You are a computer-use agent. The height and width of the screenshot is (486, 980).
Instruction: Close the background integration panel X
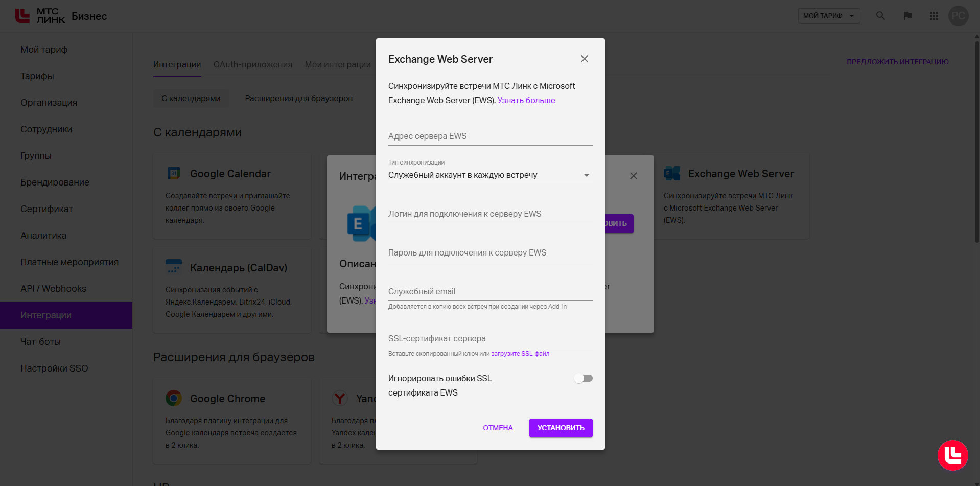tap(634, 176)
